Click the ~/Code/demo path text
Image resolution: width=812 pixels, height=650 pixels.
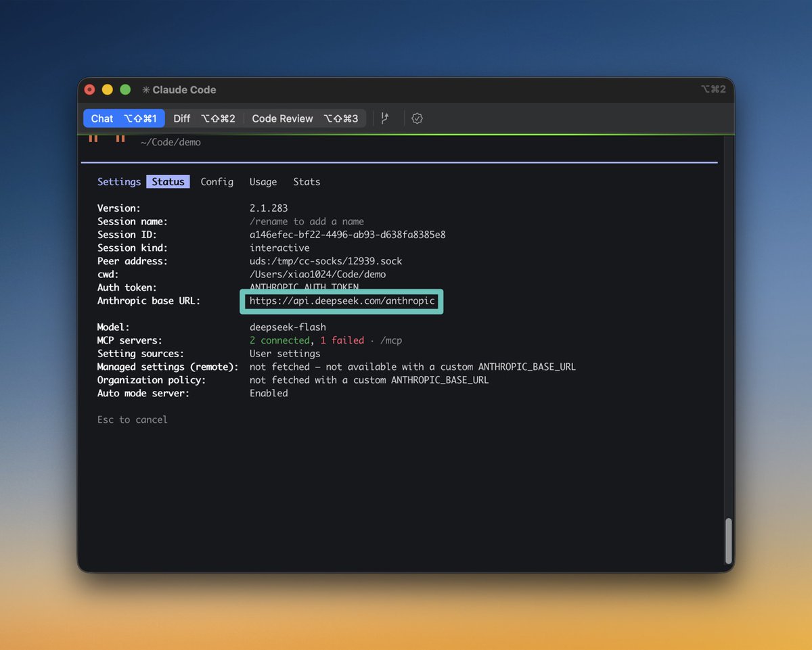tap(171, 143)
